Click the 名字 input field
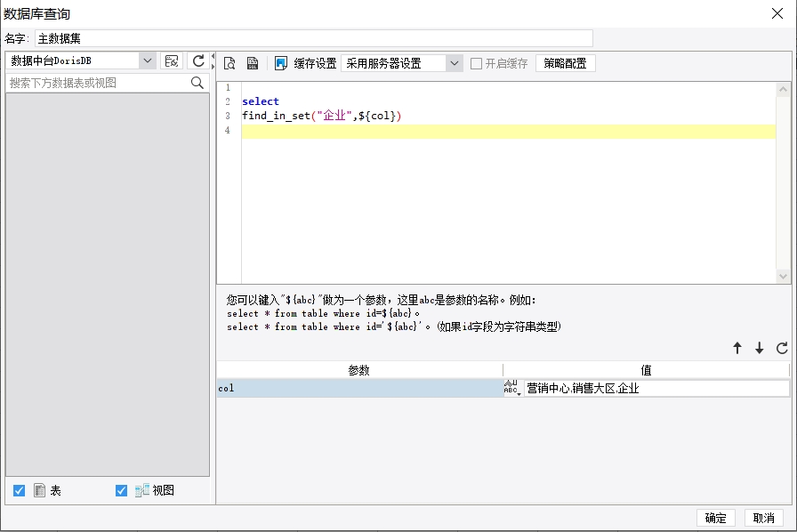Screen dimensions: 797x532 [x=314, y=38]
